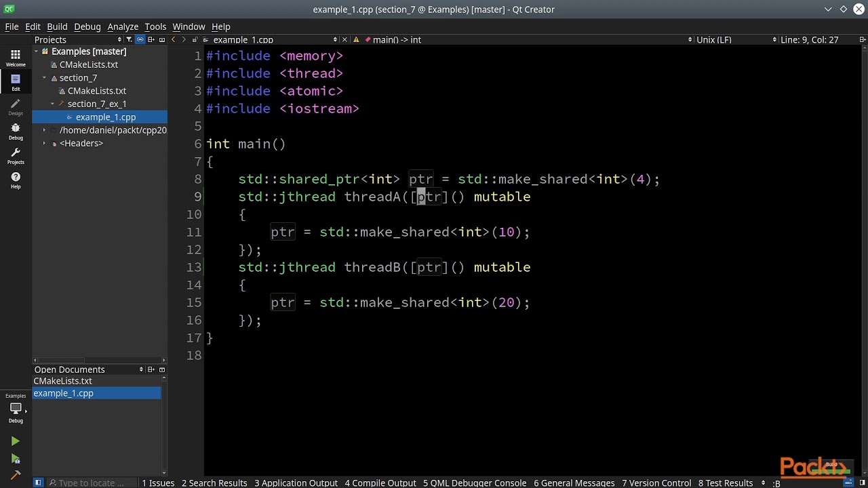The image size is (868, 488).
Task: Open the Tools menu
Action: (x=155, y=26)
